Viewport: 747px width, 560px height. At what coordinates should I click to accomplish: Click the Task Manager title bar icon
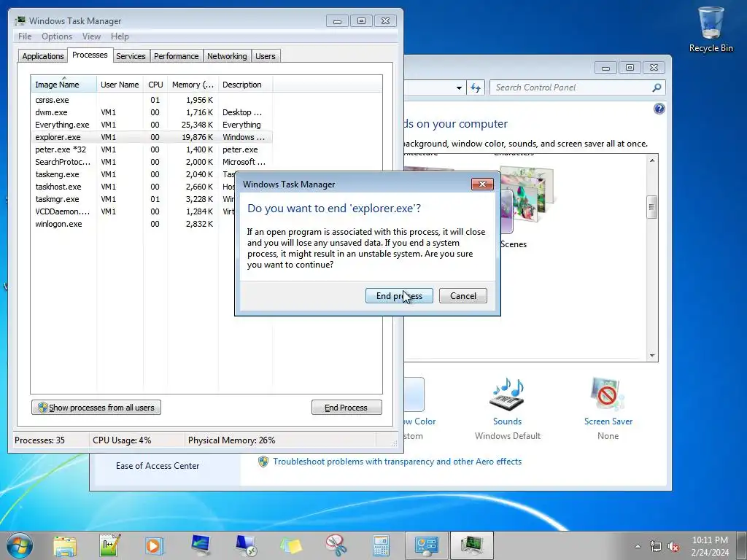[x=20, y=20]
